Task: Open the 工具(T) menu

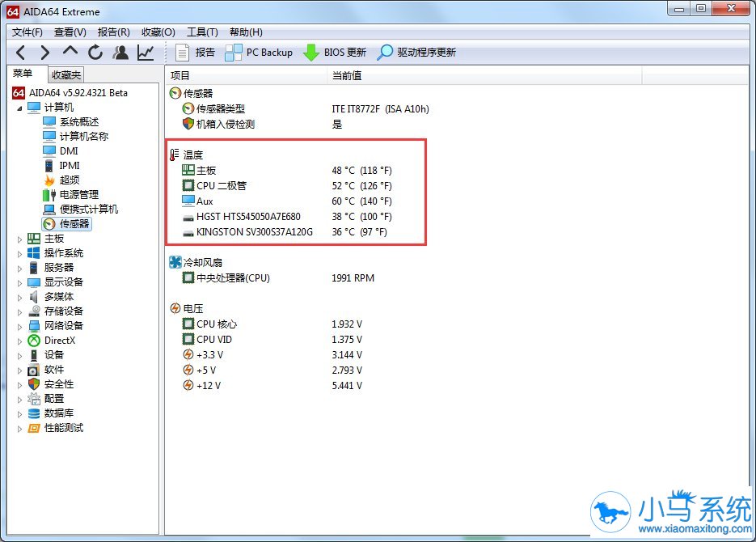Action: (x=202, y=32)
